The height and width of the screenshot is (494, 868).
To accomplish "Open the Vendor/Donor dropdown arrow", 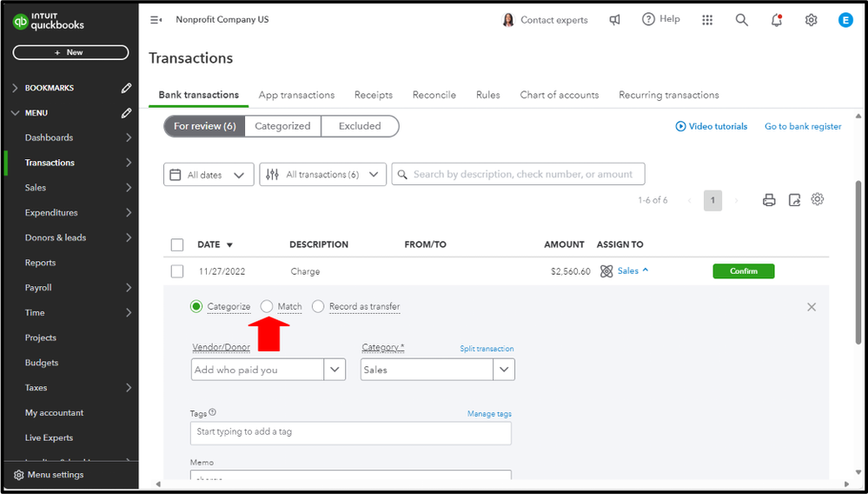I will point(335,370).
